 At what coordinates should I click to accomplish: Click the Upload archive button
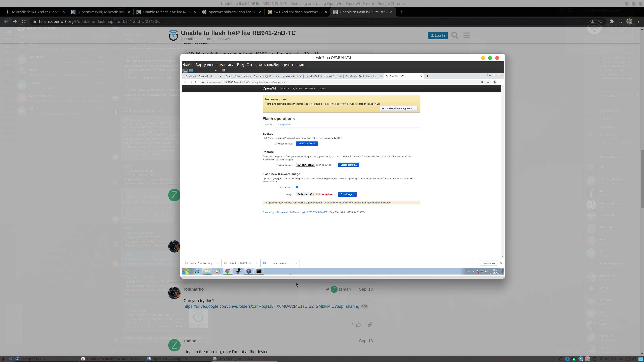click(348, 165)
